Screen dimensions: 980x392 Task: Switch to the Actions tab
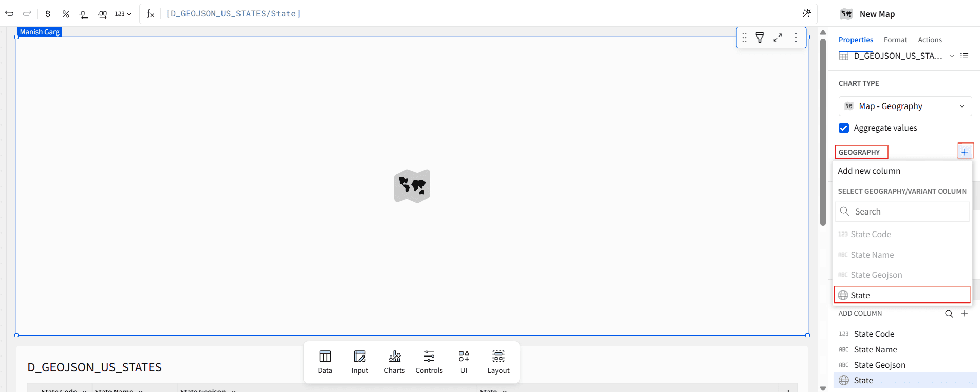[930, 40]
